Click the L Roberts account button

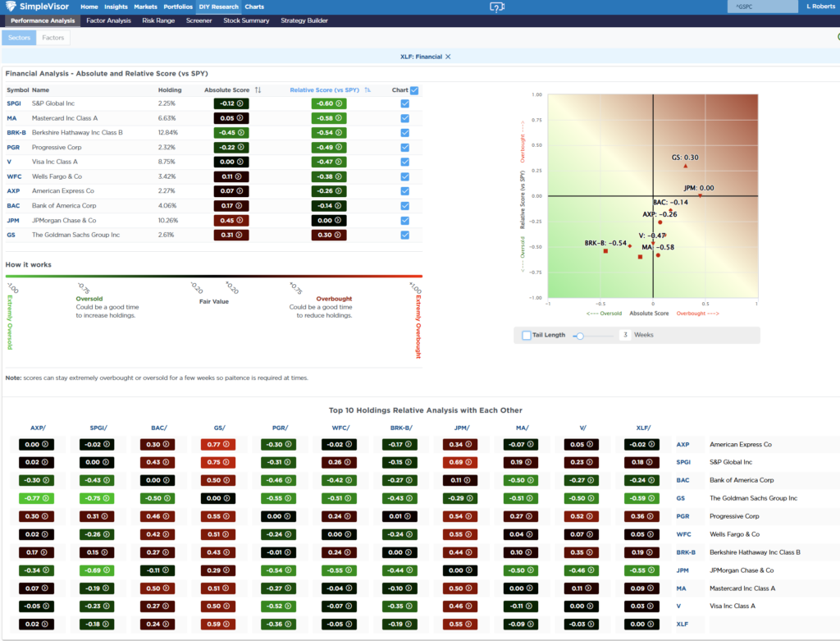click(820, 6)
